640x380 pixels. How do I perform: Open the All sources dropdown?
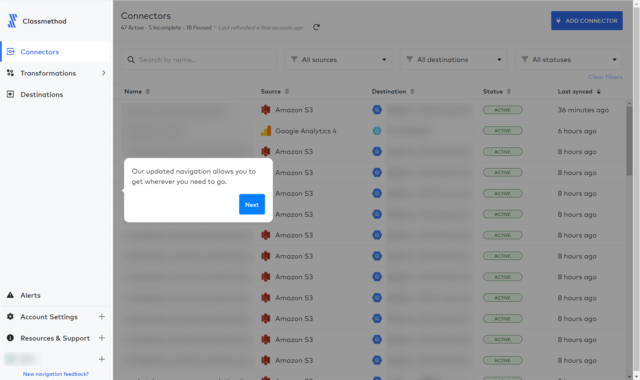point(338,60)
